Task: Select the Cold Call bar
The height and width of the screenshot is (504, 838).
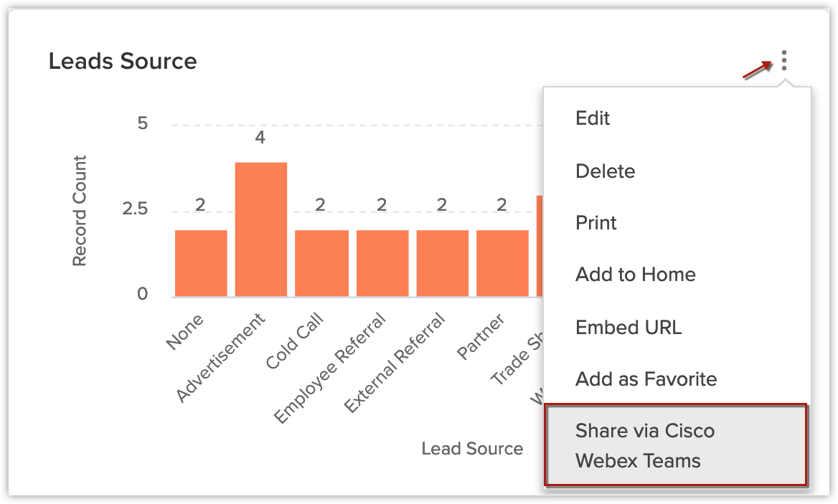Action: [321, 263]
